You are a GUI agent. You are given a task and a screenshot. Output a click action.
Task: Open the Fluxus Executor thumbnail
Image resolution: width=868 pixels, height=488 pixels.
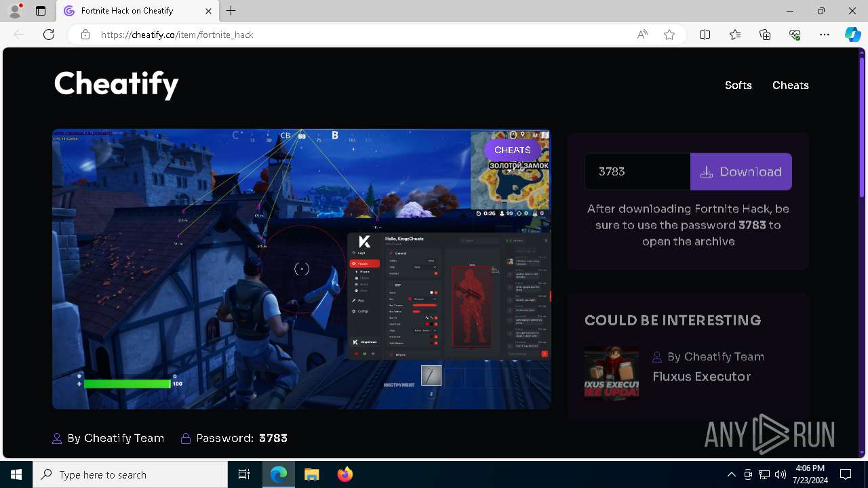pyautogui.click(x=612, y=373)
